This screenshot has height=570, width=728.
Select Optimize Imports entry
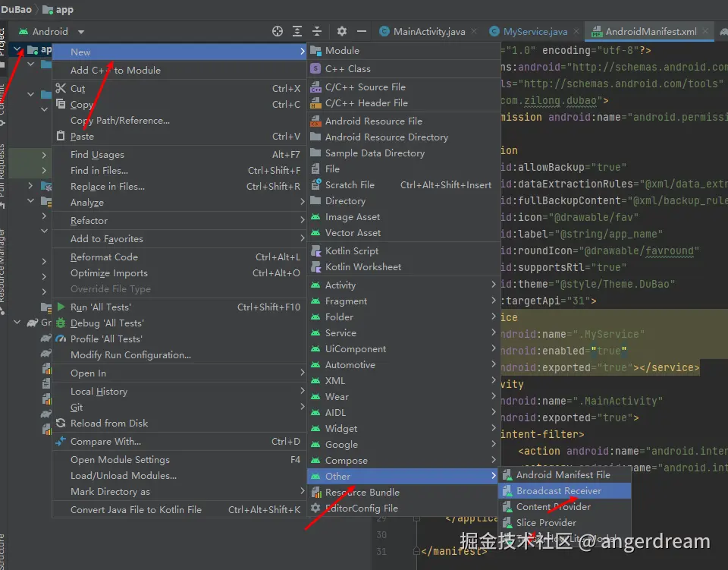(179, 272)
